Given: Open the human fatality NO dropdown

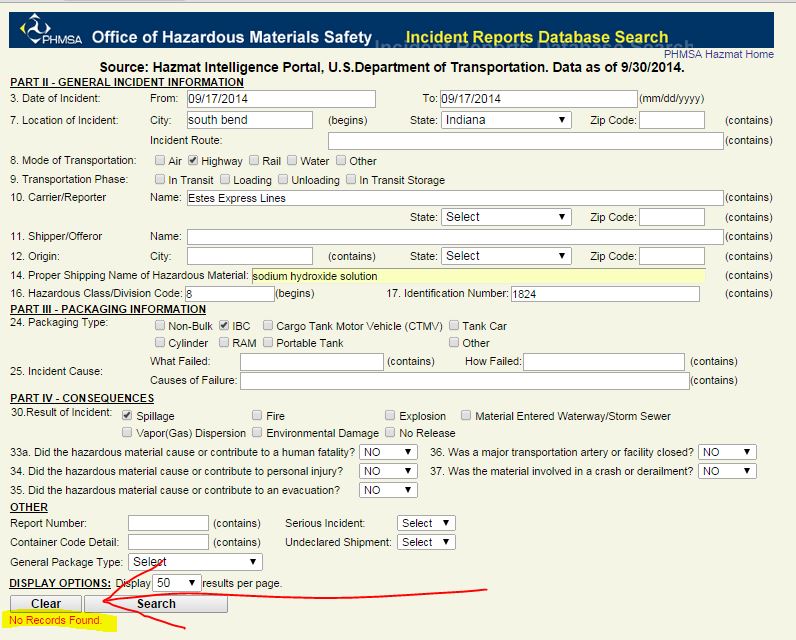Looking at the screenshot, I should click(388, 452).
